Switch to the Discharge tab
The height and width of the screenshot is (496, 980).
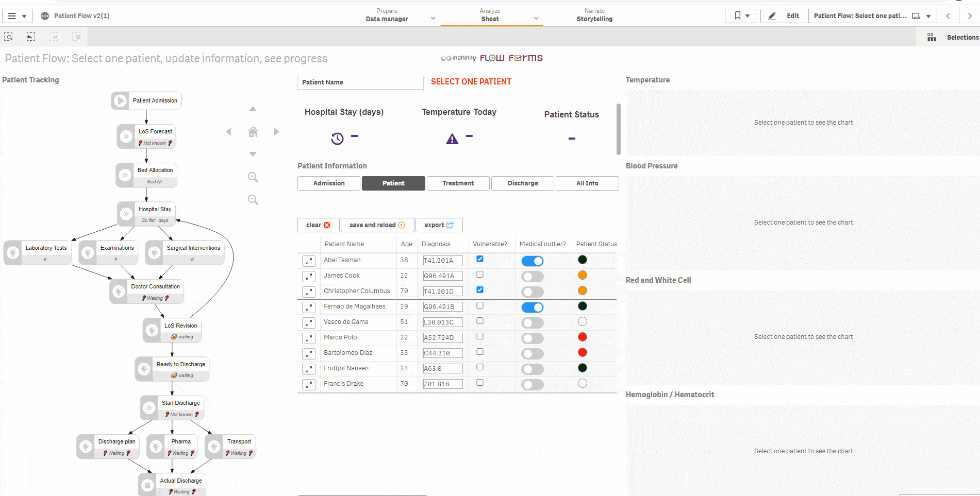click(x=523, y=183)
